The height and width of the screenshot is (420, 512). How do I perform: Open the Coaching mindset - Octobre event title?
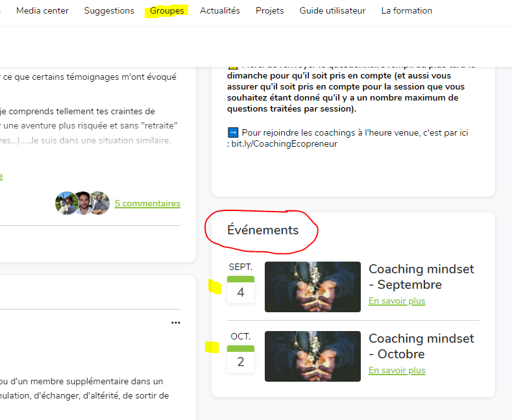click(421, 346)
